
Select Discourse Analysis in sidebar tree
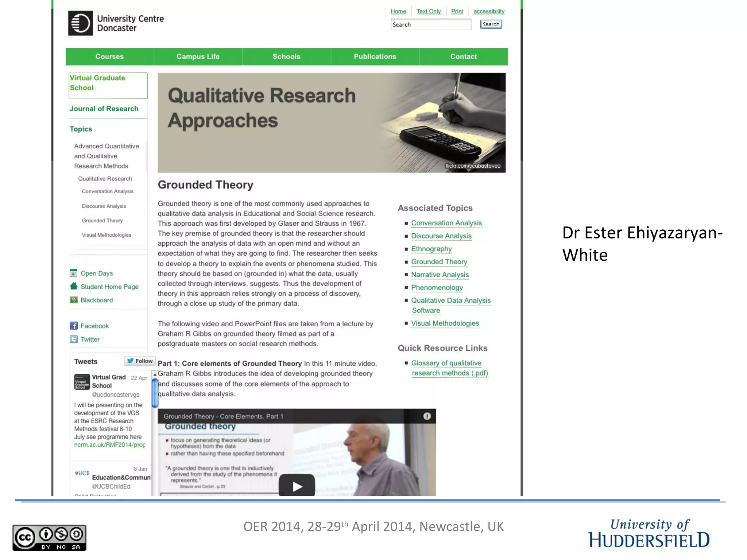coord(104,206)
